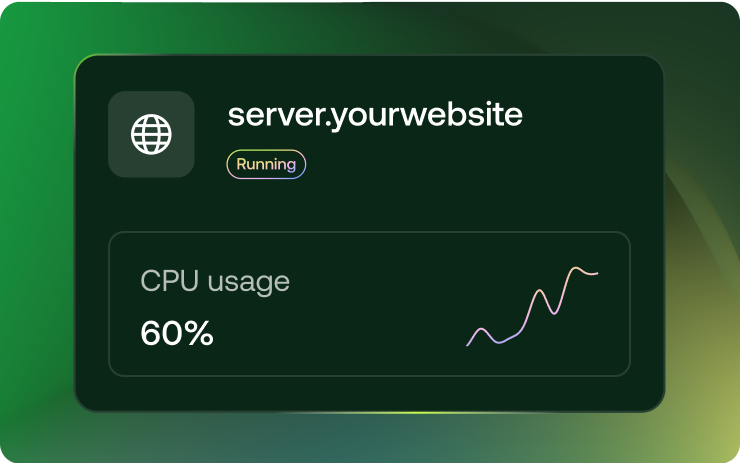Click the globe icon
740x463 pixels.
tap(151, 134)
